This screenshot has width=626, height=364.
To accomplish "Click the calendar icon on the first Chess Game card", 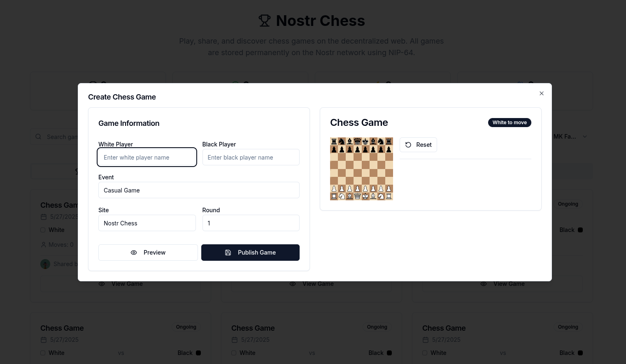I will (44, 217).
